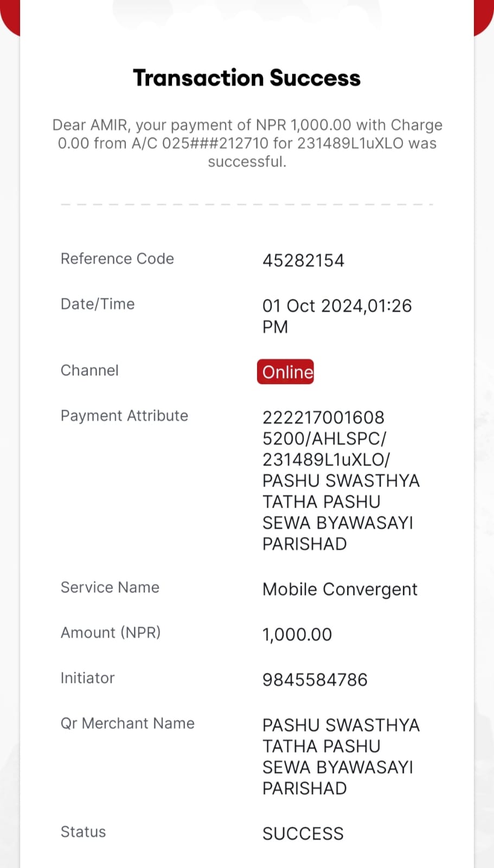Screen dimensions: 494x868
Task: Click the Qr Merchant Name value
Action: [341, 757]
